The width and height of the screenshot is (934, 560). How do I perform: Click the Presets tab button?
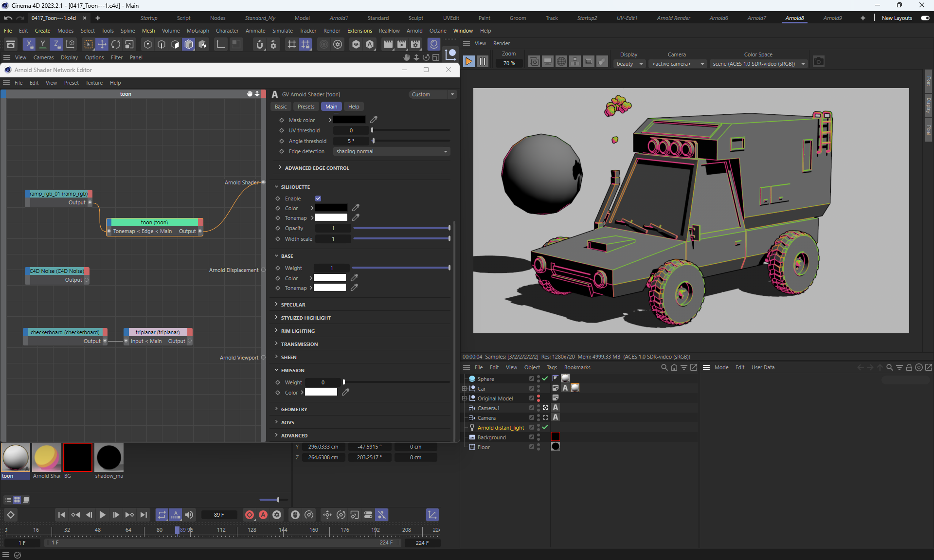pos(306,107)
